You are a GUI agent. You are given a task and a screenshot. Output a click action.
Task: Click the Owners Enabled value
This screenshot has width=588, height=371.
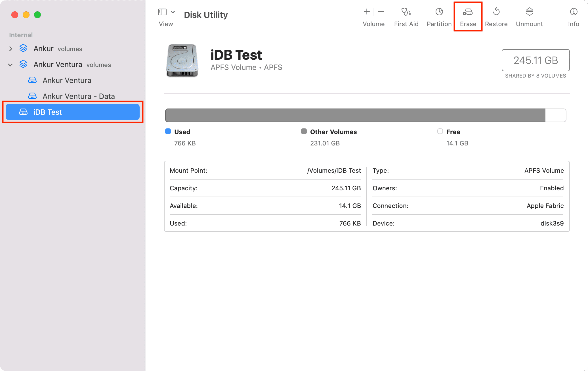click(x=552, y=188)
